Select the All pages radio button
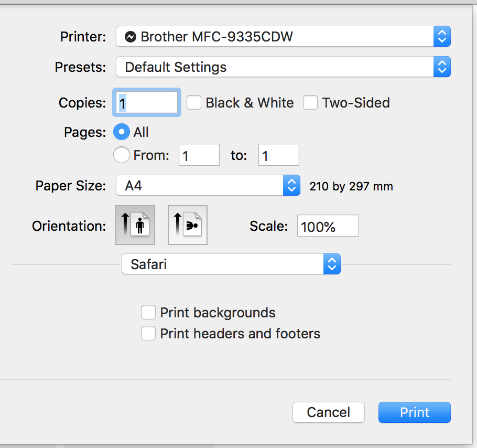This screenshot has height=448, width=477. [122, 132]
